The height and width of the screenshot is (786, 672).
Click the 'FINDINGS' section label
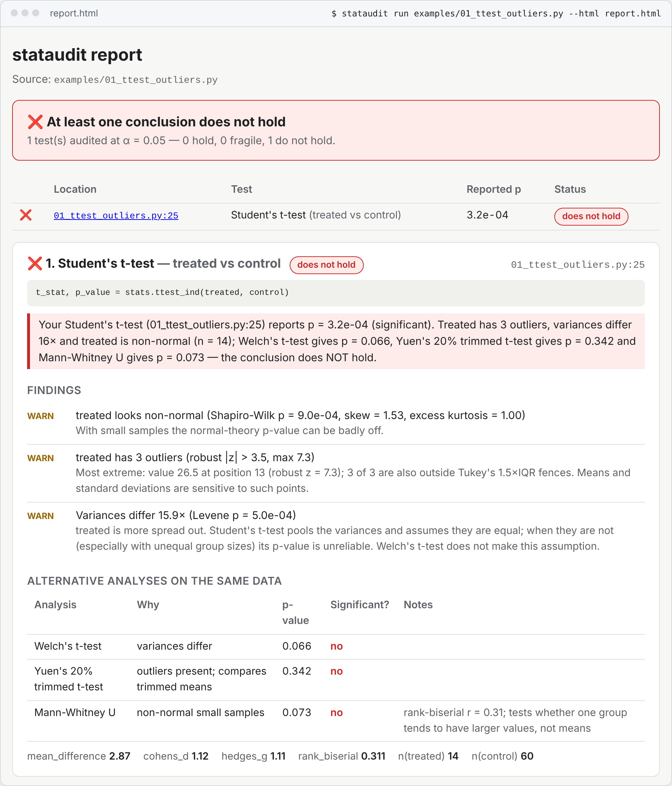[54, 391]
